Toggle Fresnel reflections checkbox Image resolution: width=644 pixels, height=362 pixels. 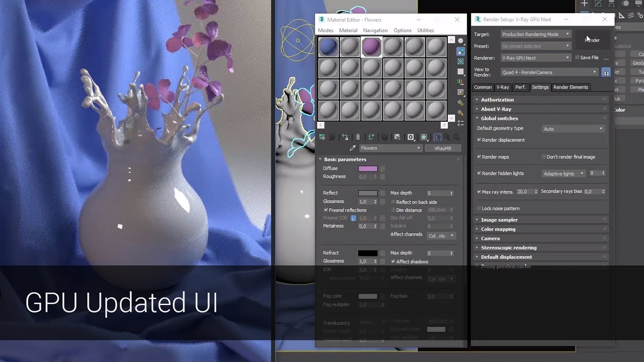click(x=326, y=210)
